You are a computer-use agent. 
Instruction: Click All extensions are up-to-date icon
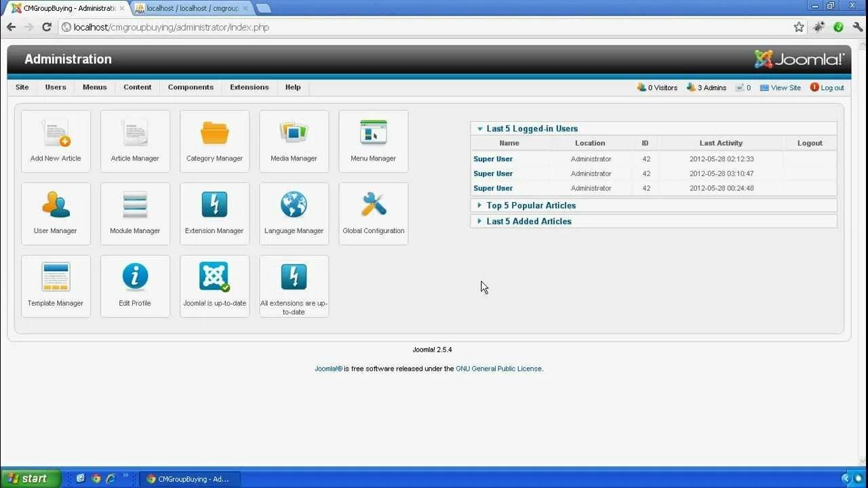coord(294,286)
